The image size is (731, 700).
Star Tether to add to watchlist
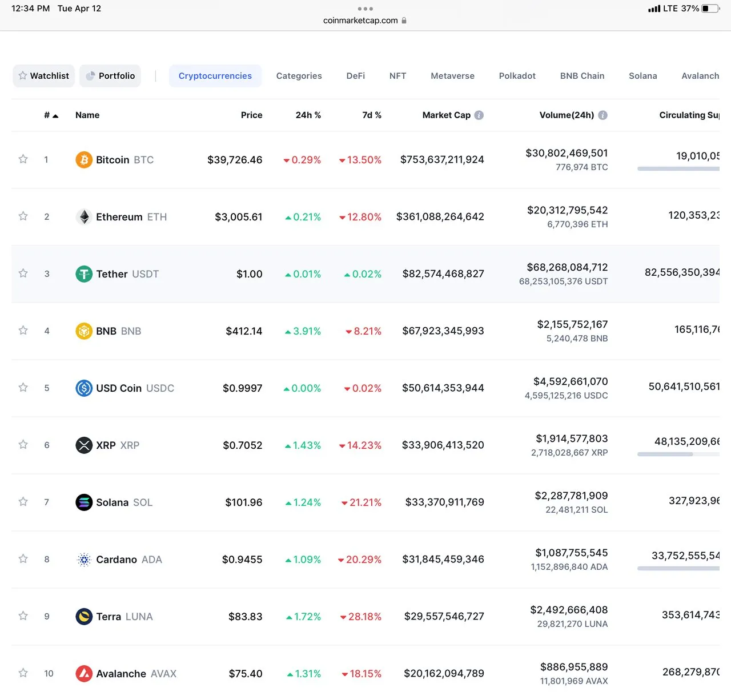(23, 273)
